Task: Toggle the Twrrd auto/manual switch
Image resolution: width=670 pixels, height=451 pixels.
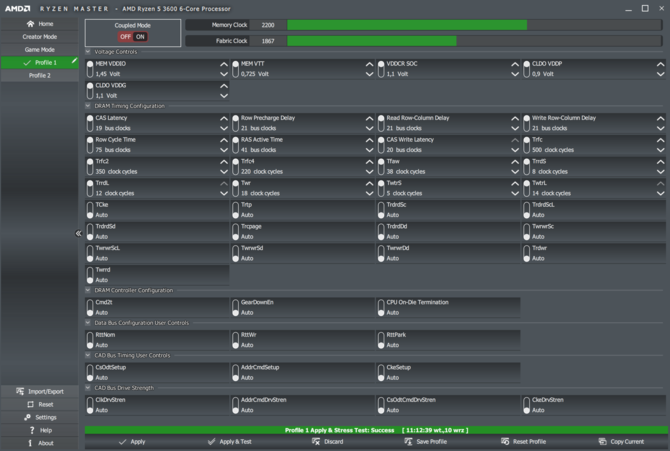Action: [90, 275]
